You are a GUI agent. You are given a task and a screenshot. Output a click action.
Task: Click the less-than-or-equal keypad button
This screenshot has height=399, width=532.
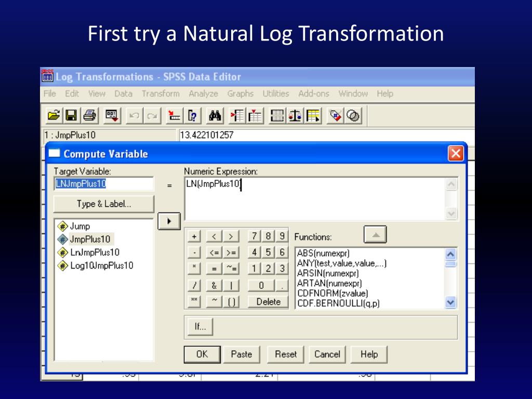pos(214,253)
